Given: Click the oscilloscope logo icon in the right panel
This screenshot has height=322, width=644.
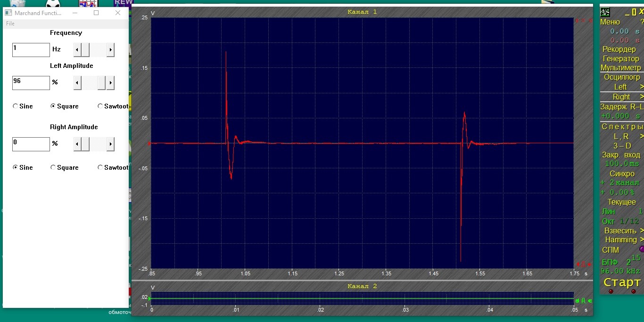Looking at the screenshot, I should 605,12.
